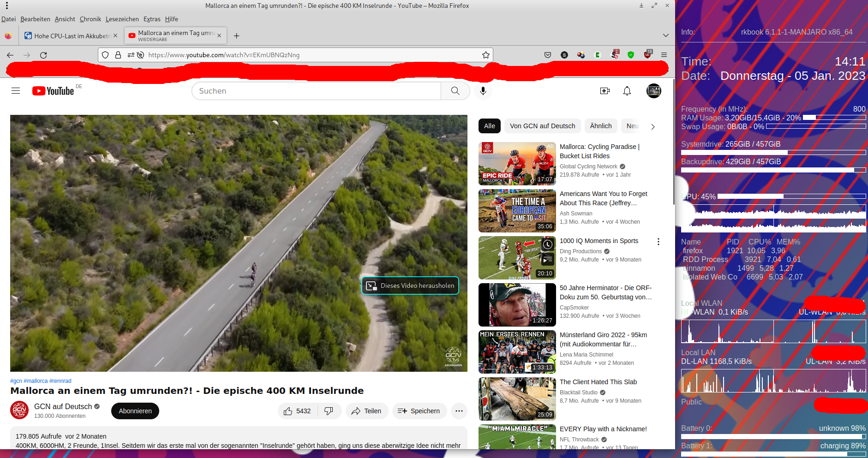The width and height of the screenshot is (868, 458).
Task: Add 1000 IQ Moments to the queue
Action: coord(548,260)
